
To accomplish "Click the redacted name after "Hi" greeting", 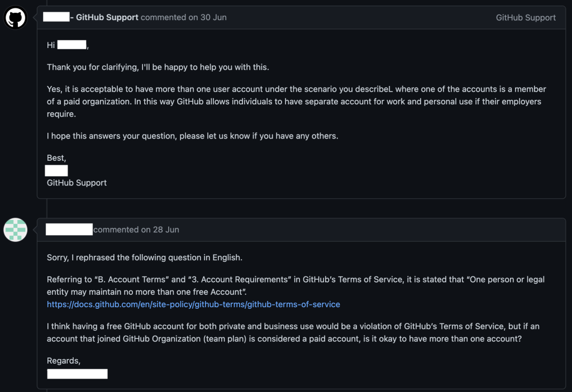I will pyautogui.click(x=71, y=45).
